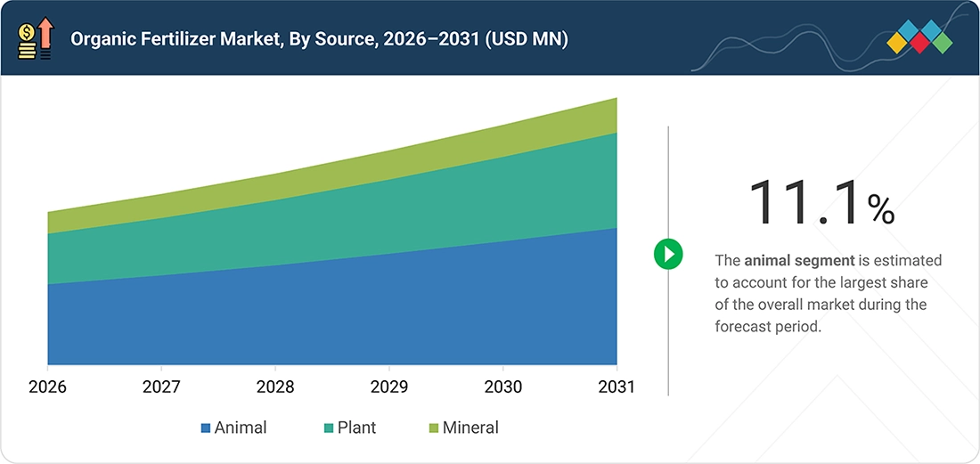This screenshot has width=980, height=464.
Task: Click the bold 'animal segment' text
Action: pos(799,260)
